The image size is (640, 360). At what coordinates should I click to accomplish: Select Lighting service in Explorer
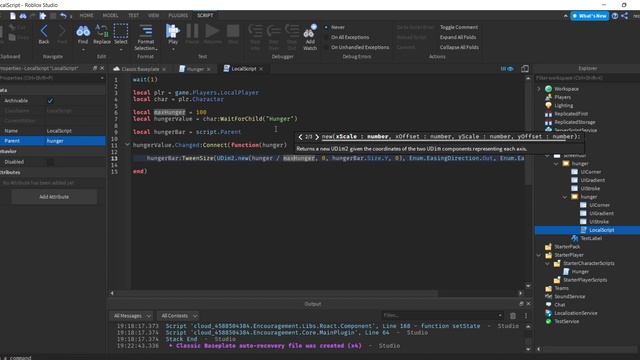[x=563, y=105]
